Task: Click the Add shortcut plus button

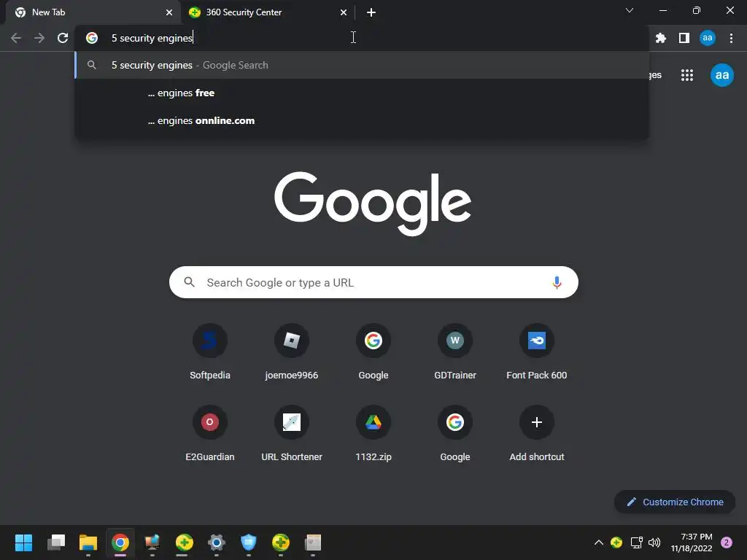Action: [x=537, y=422]
